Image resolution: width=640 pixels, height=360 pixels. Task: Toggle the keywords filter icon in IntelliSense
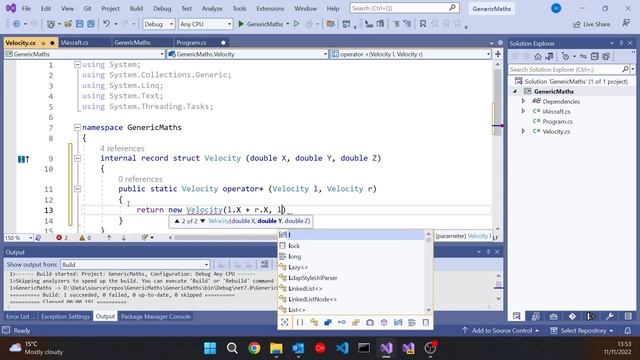pos(411,322)
